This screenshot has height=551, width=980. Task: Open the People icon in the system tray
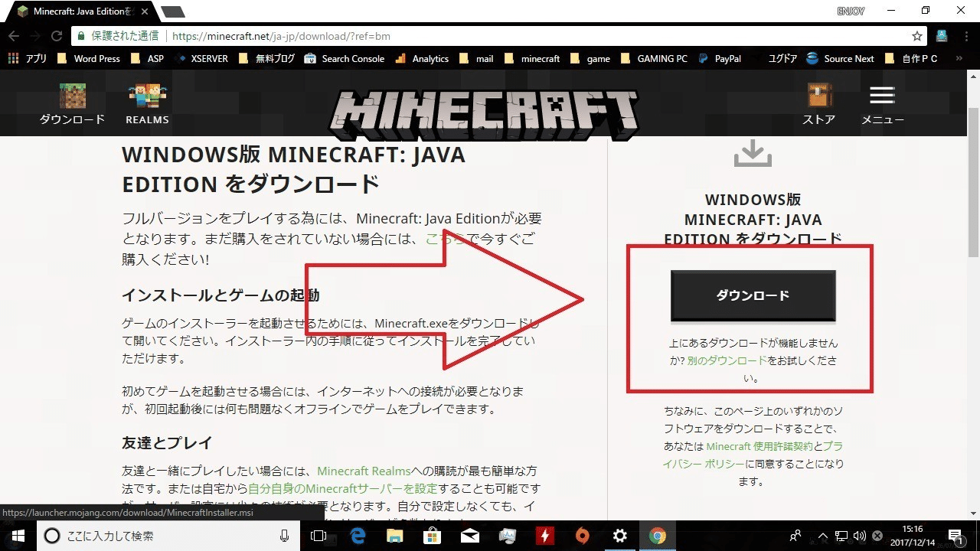pyautogui.click(x=796, y=536)
